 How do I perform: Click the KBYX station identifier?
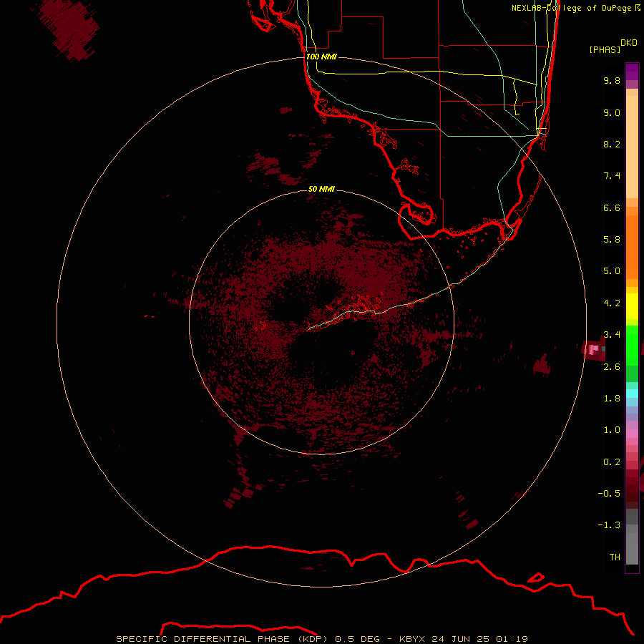click(412, 639)
